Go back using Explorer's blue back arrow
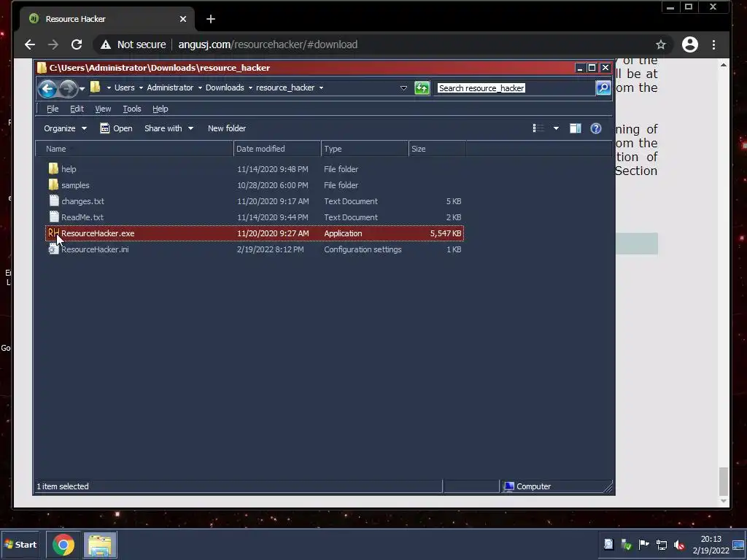 (47, 88)
